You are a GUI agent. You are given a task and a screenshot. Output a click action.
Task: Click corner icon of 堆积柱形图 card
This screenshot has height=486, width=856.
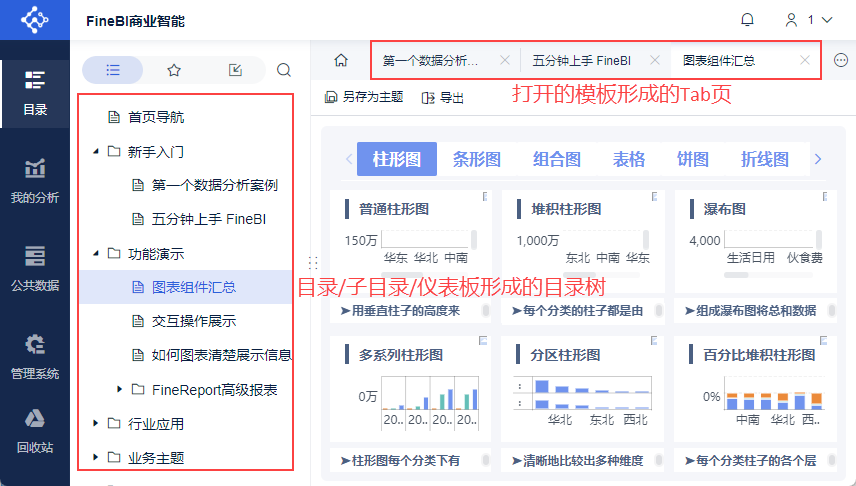(x=655, y=196)
